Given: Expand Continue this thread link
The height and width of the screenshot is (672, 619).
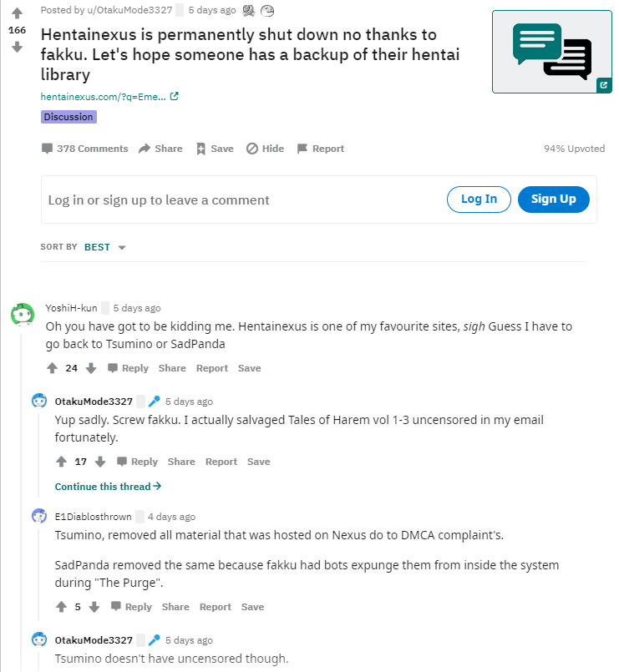Looking at the screenshot, I should click(x=108, y=486).
